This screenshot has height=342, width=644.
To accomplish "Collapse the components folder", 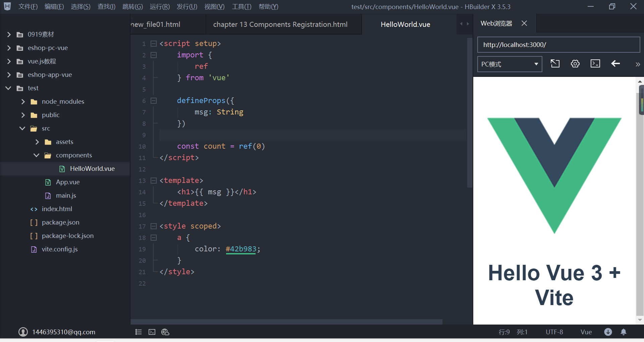I will 37,155.
